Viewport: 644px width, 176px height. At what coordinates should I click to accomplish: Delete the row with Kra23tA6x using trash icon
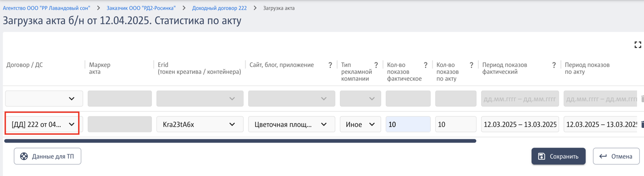coord(642,124)
